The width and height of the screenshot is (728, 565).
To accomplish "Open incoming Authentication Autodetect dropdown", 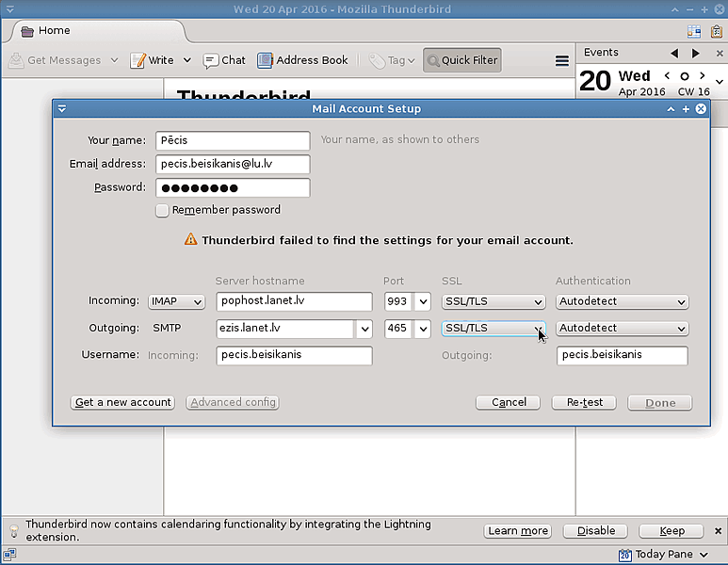I will coord(623,301).
